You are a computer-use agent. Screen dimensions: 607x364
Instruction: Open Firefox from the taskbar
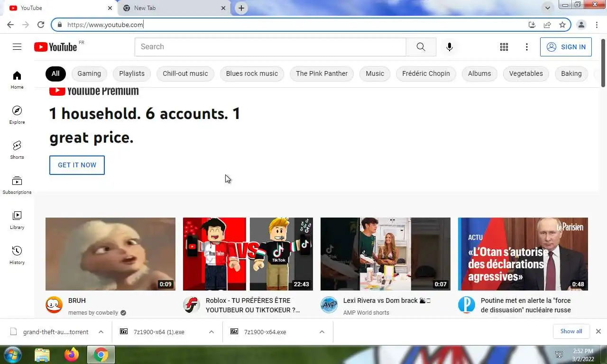(72, 355)
